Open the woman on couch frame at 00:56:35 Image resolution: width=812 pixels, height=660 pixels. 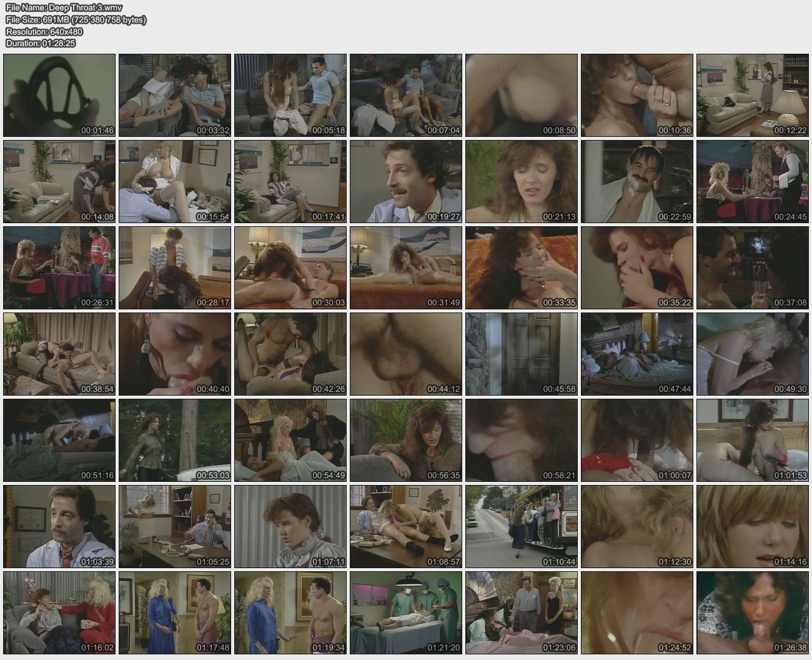pyautogui.click(x=406, y=440)
